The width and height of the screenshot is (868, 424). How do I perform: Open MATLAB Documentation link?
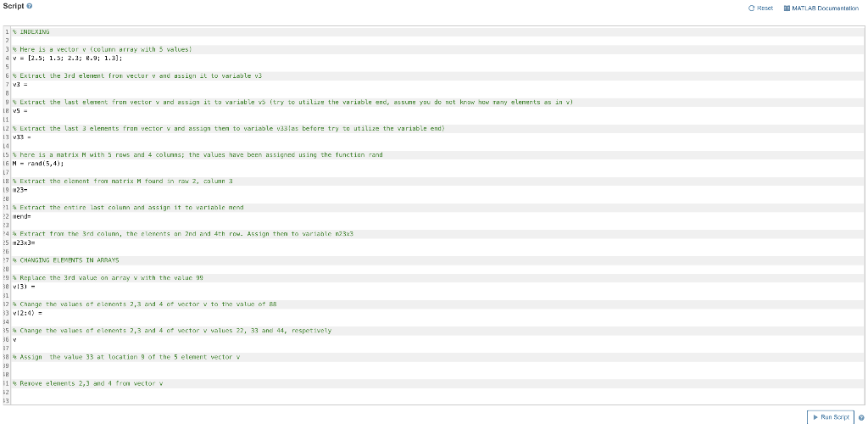click(821, 8)
